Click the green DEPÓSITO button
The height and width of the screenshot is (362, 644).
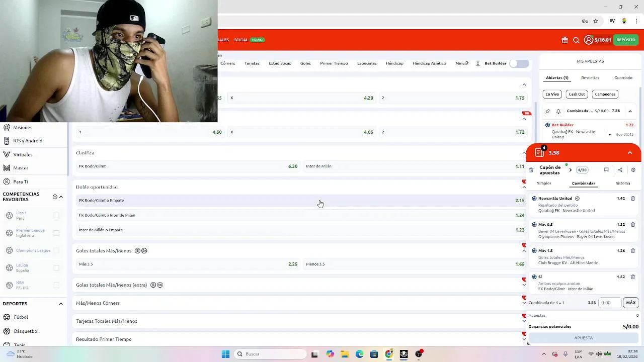click(x=626, y=40)
